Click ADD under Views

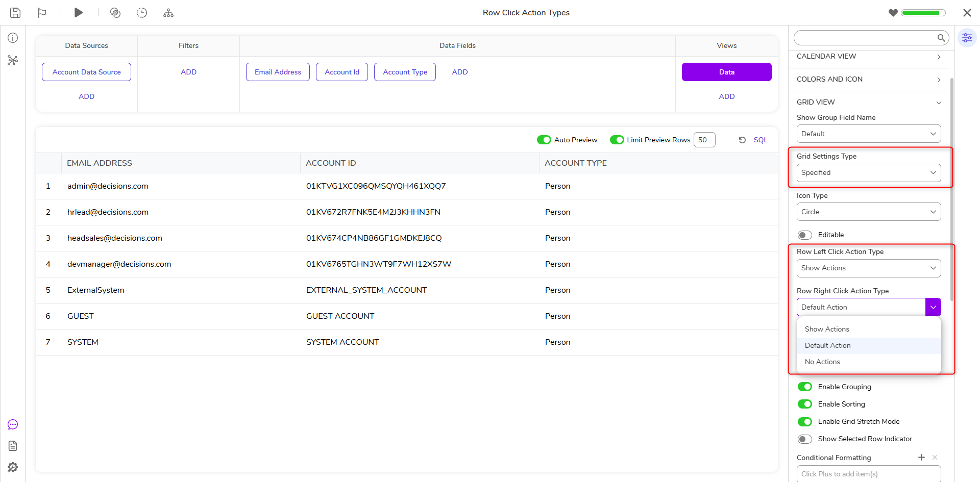727,96
